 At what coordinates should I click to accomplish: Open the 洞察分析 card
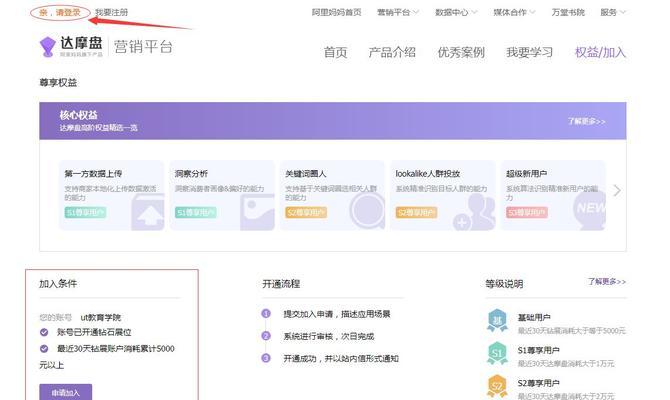click(222, 195)
